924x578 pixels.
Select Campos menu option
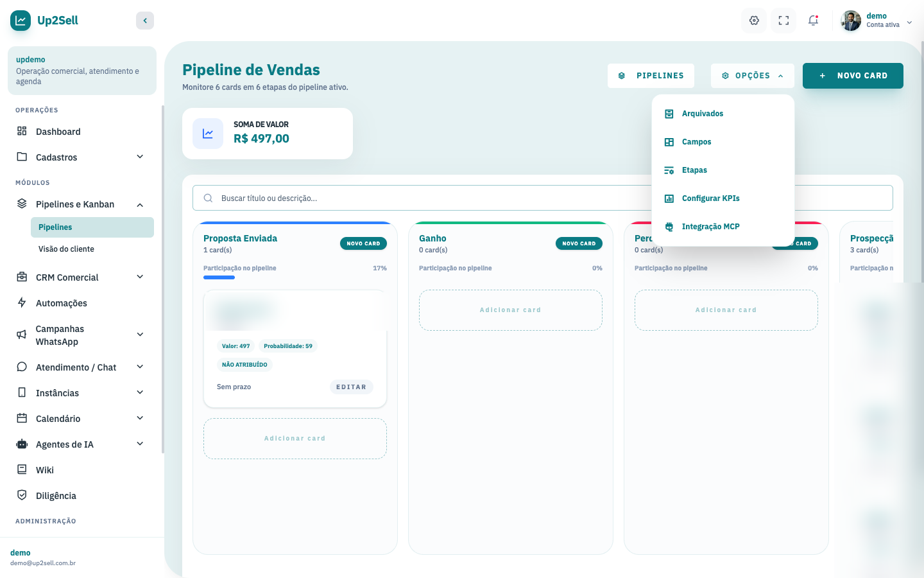pos(723,142)
